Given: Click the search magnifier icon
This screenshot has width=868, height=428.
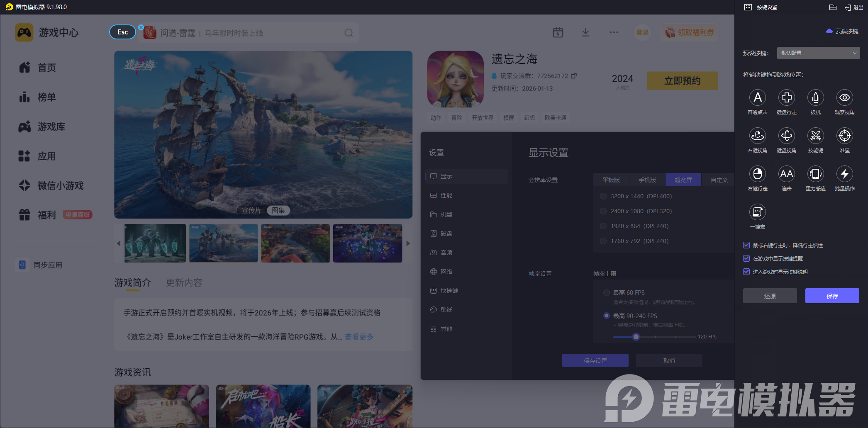Looking at the screenshot, I should click(349, 33).
